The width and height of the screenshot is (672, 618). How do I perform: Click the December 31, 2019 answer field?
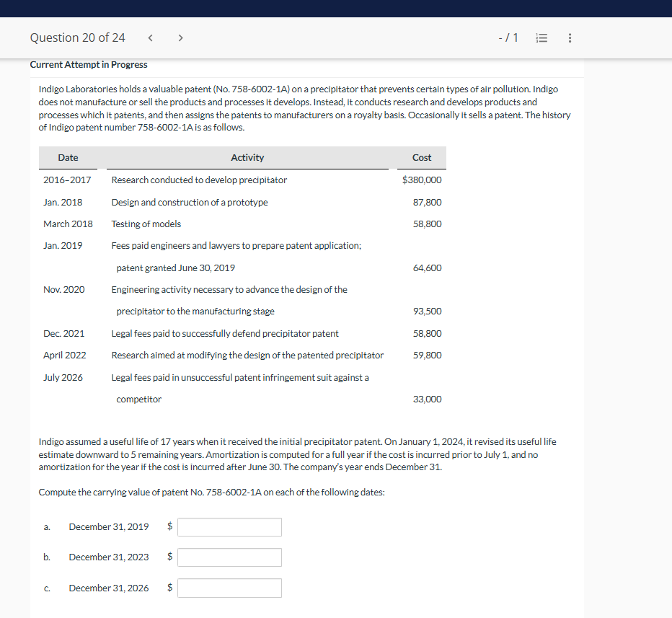(230, 527)
